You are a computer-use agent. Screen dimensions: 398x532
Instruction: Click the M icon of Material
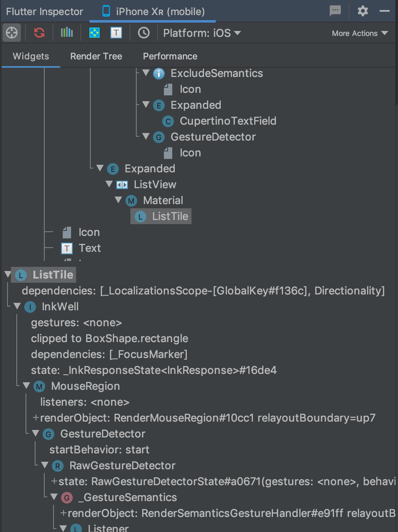[x=131, y=201]
